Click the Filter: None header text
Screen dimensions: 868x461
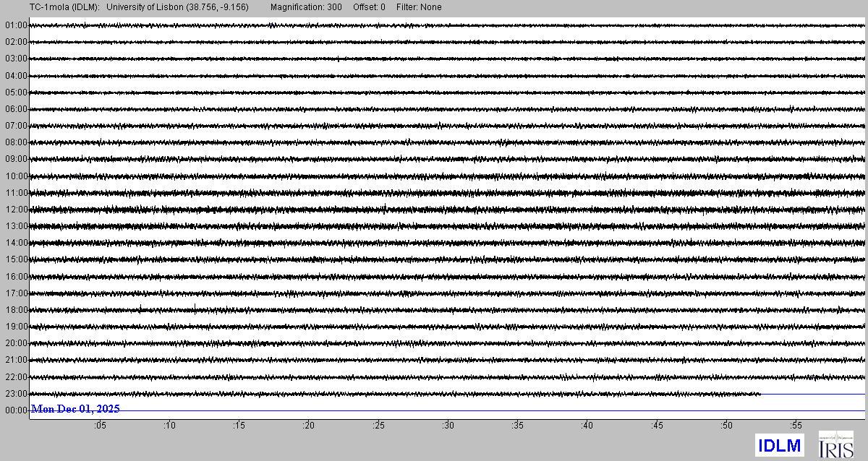click(419, 7)
